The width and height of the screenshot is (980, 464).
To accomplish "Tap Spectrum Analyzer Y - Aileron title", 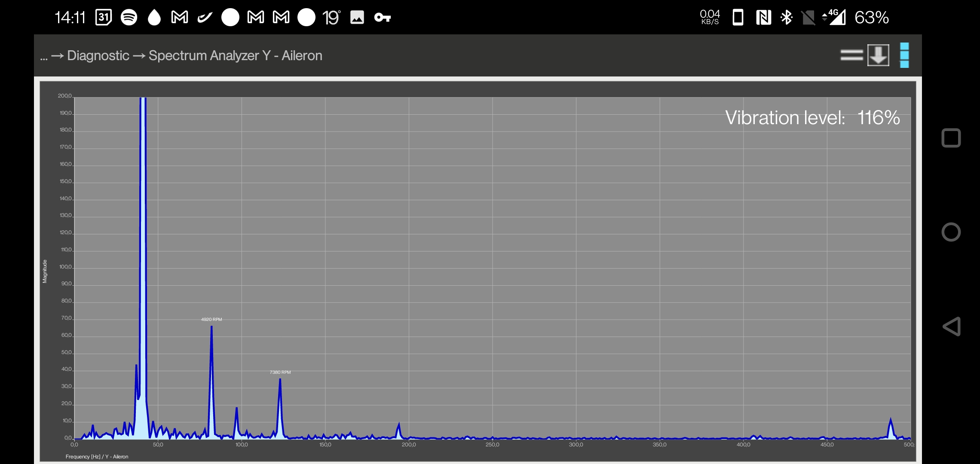I will pyautogui.click(x=235, y=55).
